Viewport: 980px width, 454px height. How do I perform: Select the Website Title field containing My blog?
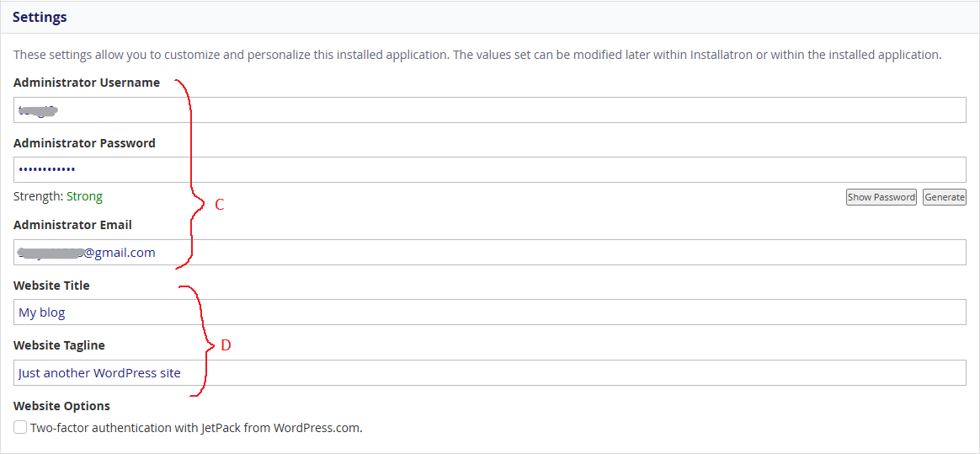click(488, 312)
